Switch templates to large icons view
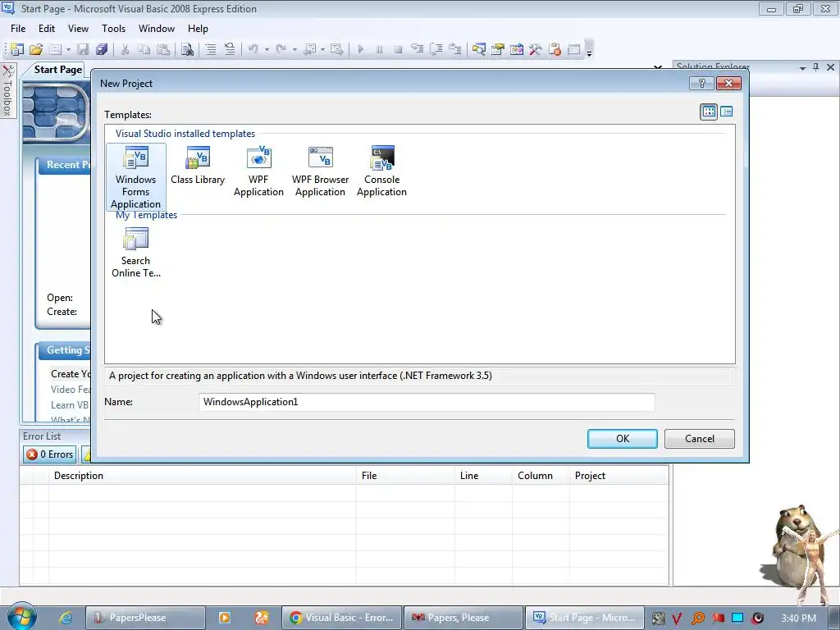This screenshot has width=840, height=630. [x=709, y=112]
